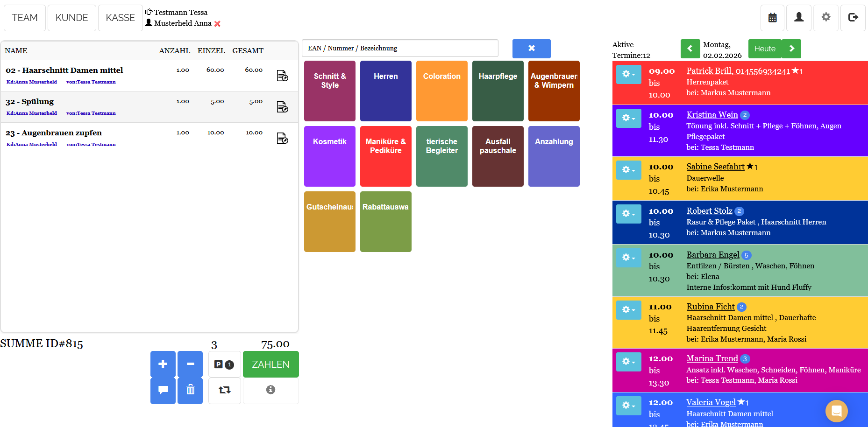
Task: Click the swap arrows button below parking
Action: coord(225,390)
